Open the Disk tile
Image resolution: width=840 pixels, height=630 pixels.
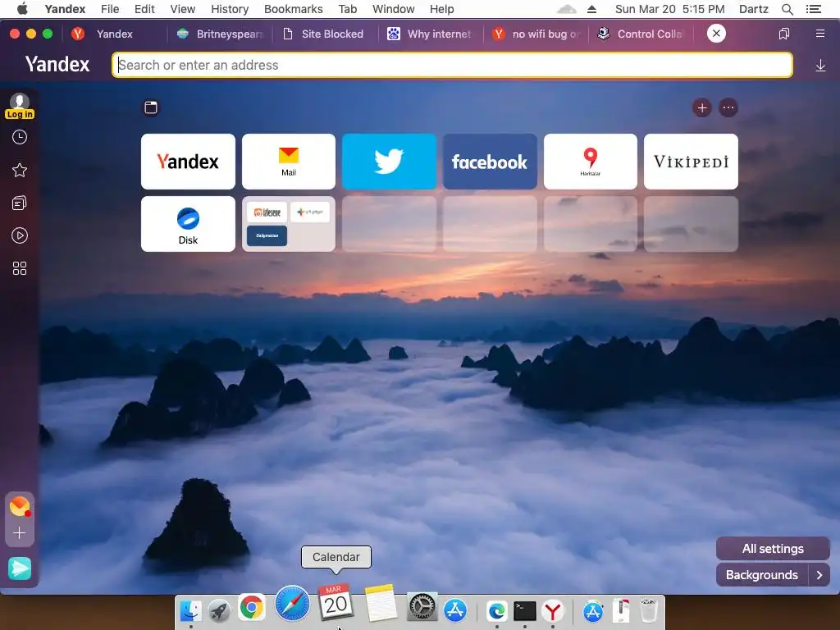coord(188,224)
